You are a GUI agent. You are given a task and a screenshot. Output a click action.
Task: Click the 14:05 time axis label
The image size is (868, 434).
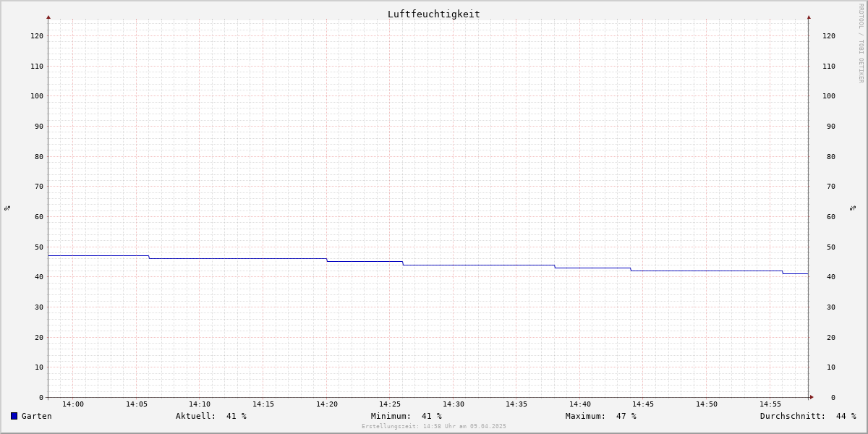pyautogui.click(x=137, y=404)
